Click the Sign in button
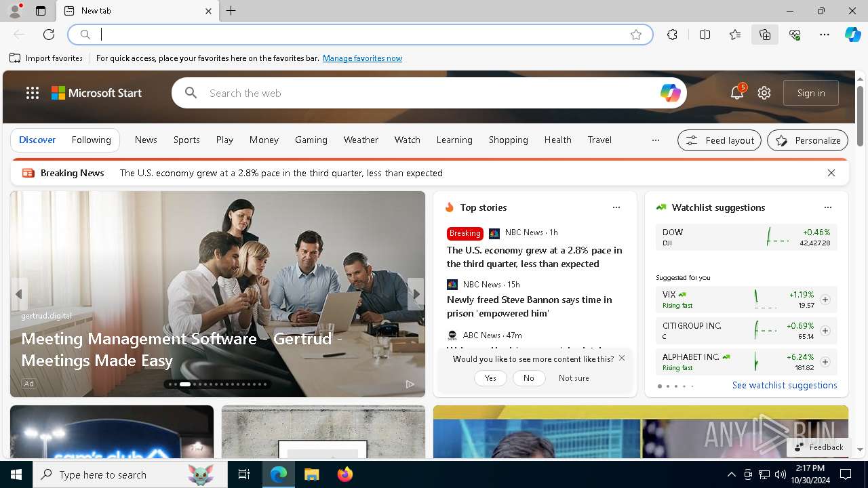Image resolution: width=868 pixels, height=488 pixels. tap(811, 93)
